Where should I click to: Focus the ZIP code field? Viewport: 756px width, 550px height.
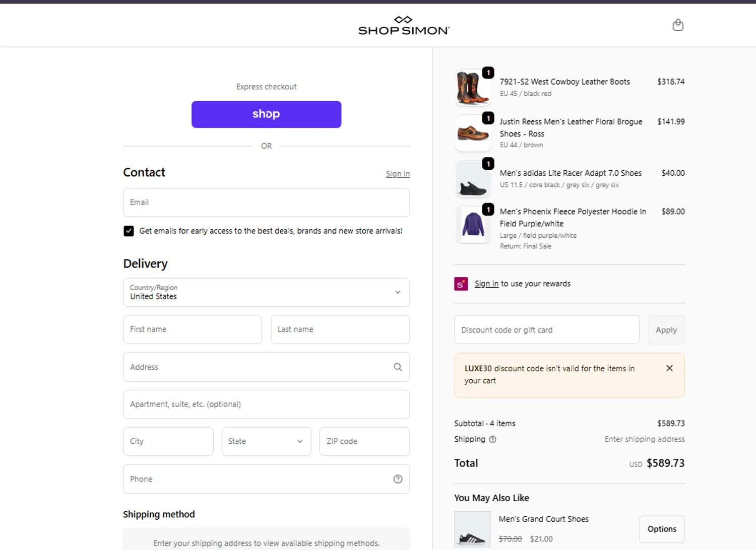364,441
